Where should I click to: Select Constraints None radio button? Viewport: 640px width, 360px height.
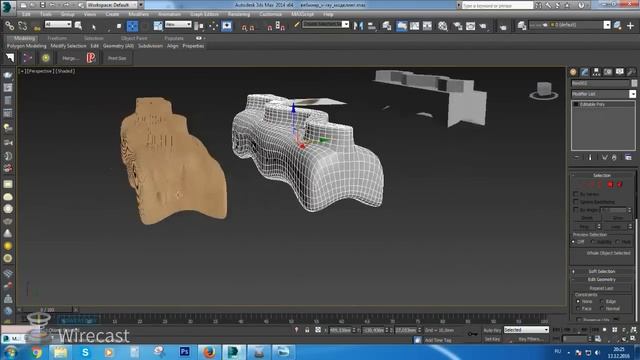pos(578,301)
